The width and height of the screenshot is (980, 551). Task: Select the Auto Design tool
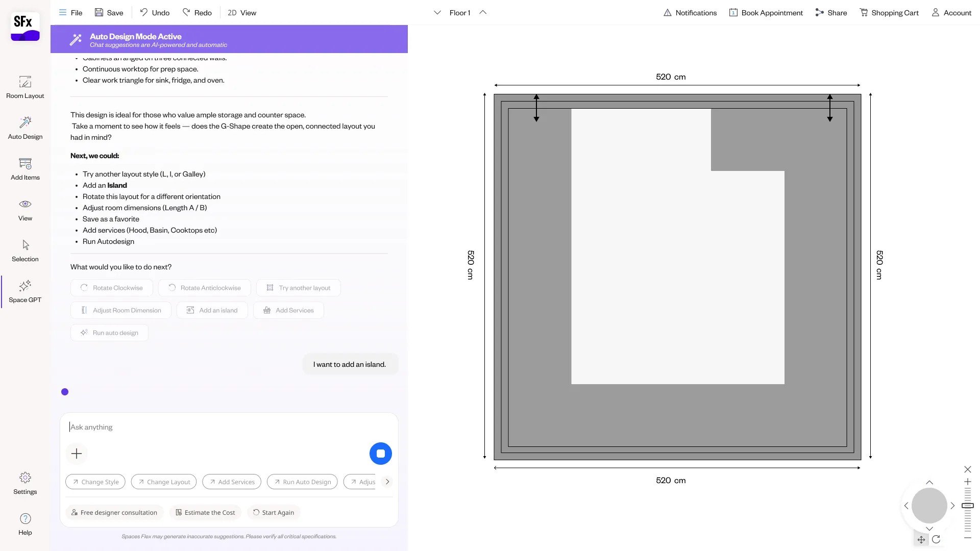(25, 128)
